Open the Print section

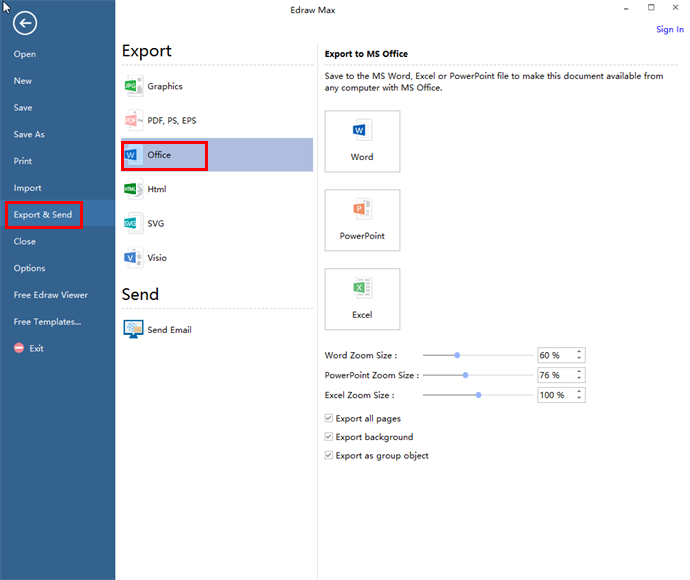point(22,161)
